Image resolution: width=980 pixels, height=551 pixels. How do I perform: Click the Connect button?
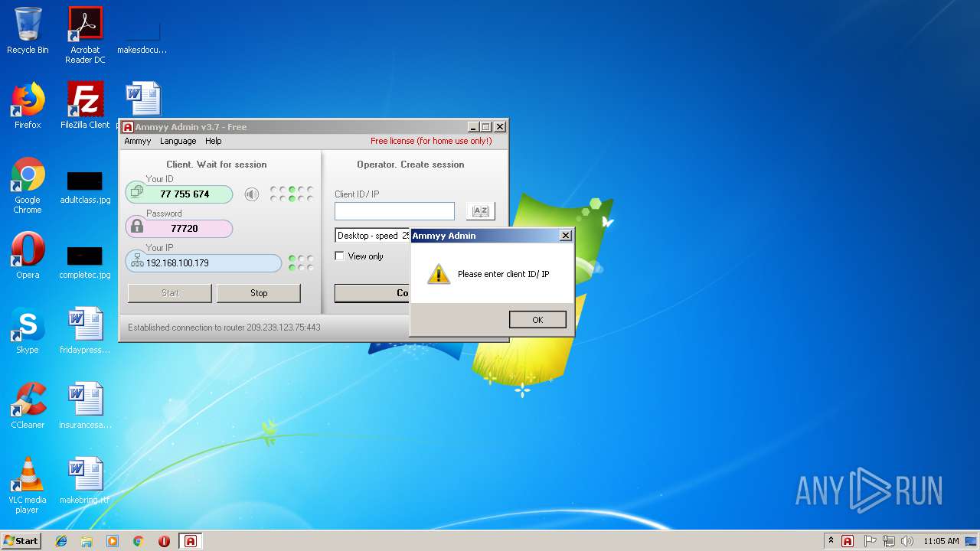[372, 293]
